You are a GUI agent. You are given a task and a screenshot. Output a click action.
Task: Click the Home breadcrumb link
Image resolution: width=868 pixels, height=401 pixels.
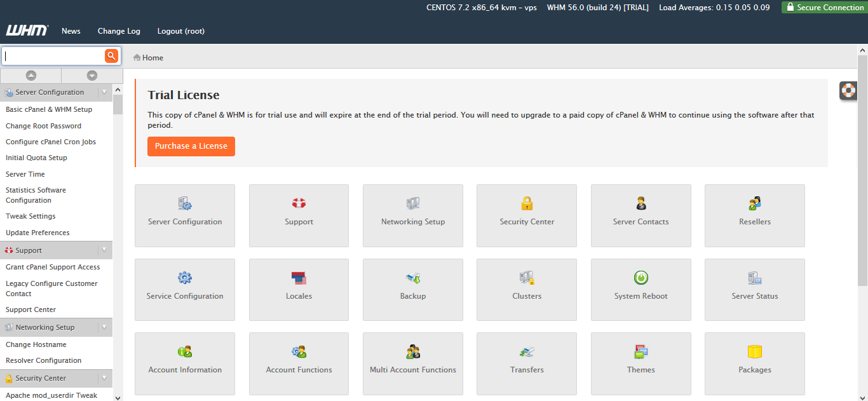click(x=153, y=58)
